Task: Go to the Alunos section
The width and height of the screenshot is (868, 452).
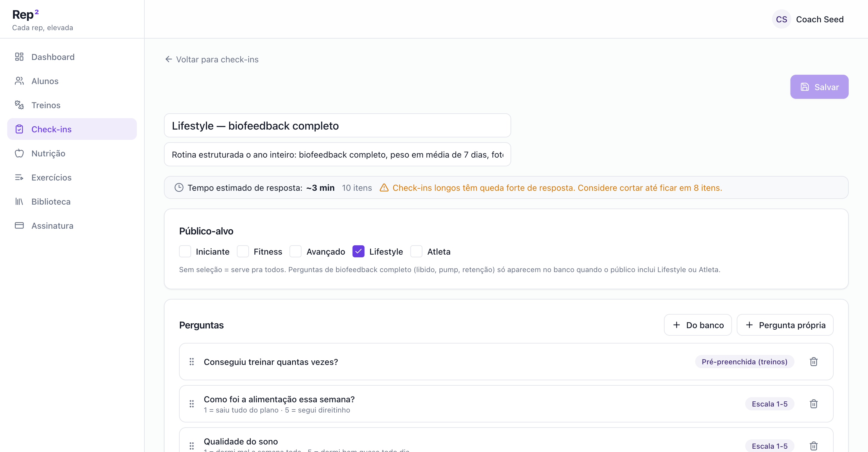Action: coord(72,81)
